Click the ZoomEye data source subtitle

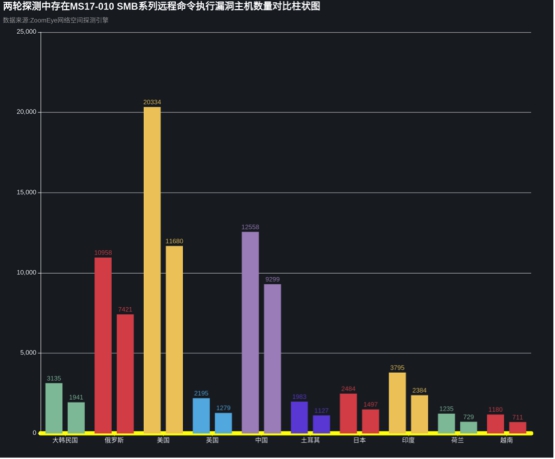pos(56,20)
